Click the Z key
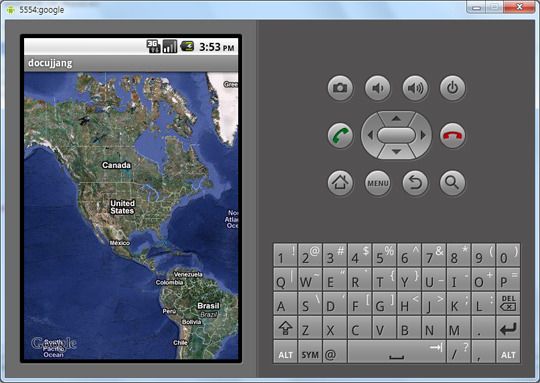This screenshot has height=383, width=540. [x=310, y=328]
